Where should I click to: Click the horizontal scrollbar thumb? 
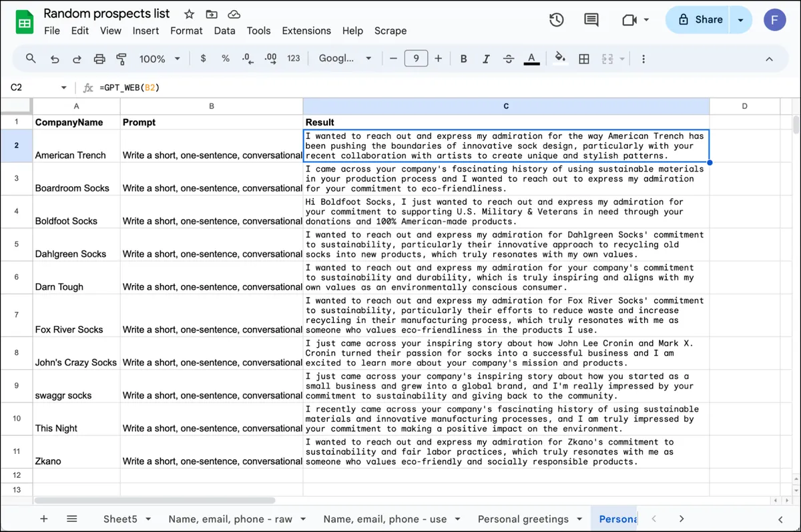pos(155,500)
